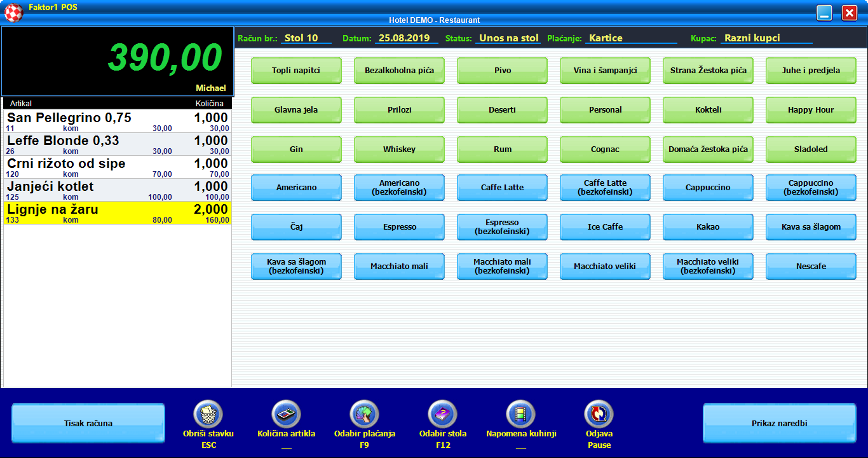Click the Kupac field showing Razni kupci
Viewport: 868px width, 458px height.
[766, 38]
